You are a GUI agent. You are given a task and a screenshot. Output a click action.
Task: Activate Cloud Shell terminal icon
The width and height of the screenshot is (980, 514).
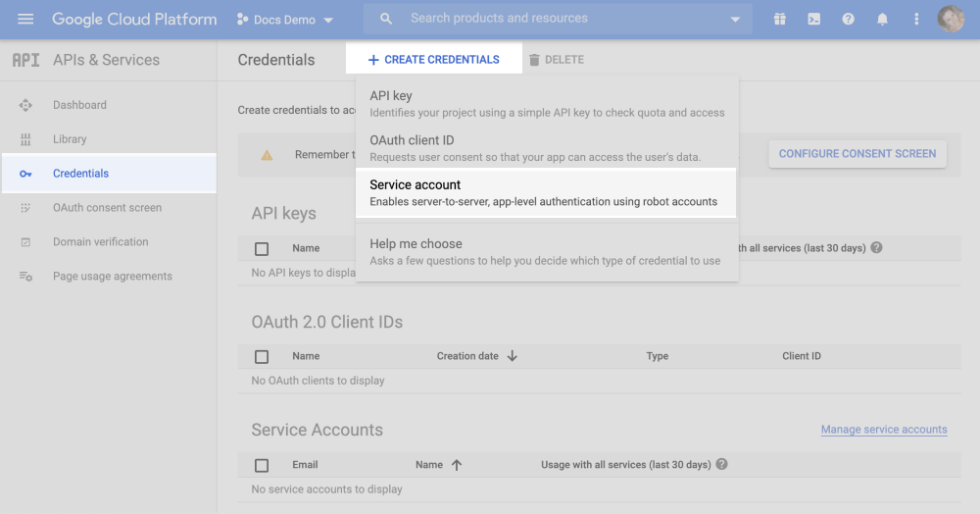pos(813,19)
